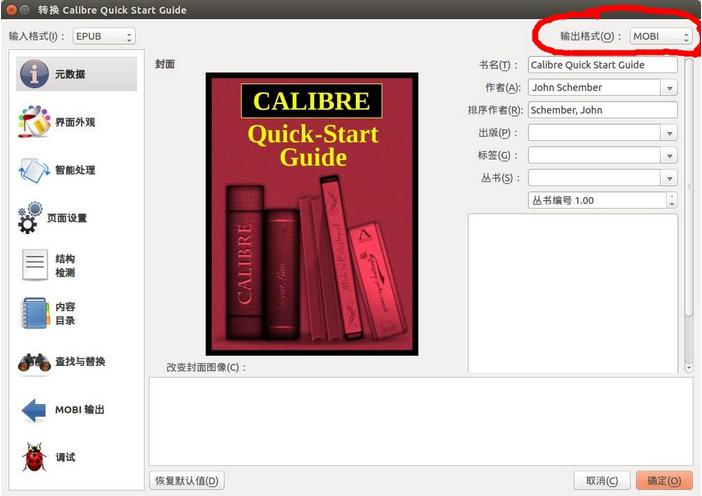Expand the 标签 tags dropdown arrow
The image size is (702, 496).
click(x=669, y=155)
